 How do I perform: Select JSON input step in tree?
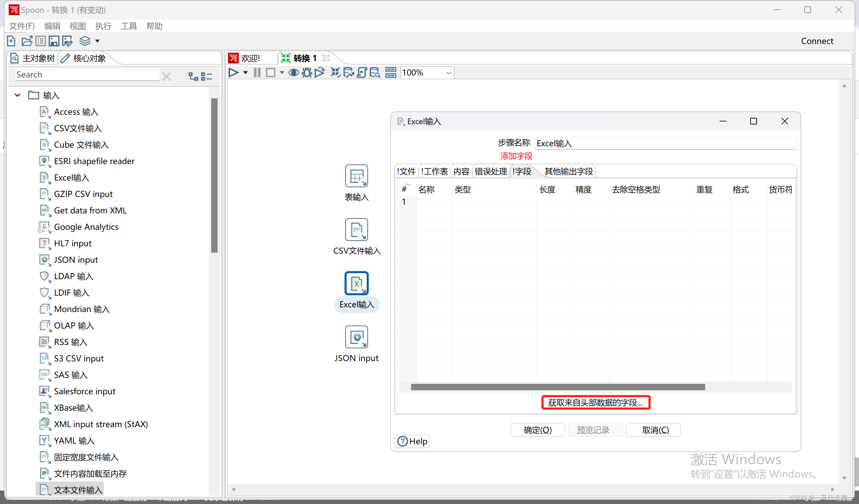coord(69,260)
